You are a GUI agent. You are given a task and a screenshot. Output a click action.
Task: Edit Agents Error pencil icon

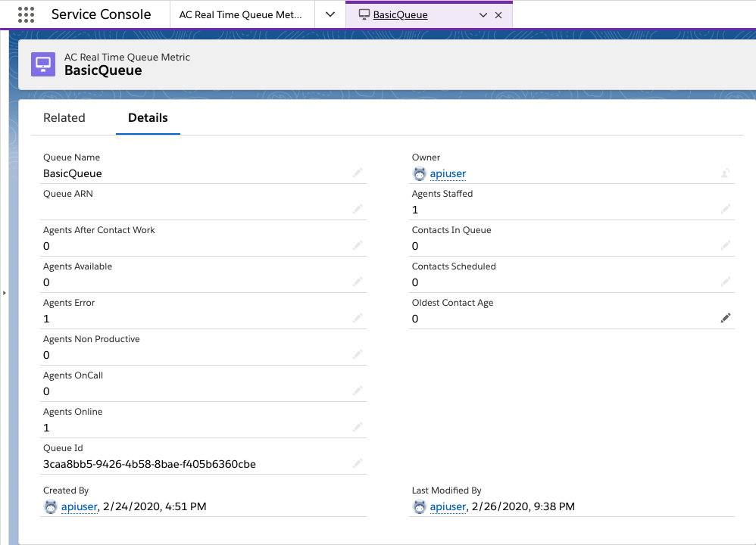[358, 318]
